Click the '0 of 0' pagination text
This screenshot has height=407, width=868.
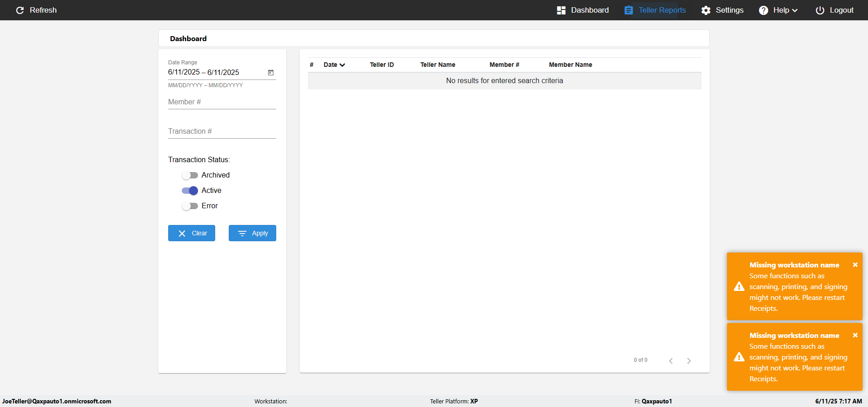coord(641,360)
